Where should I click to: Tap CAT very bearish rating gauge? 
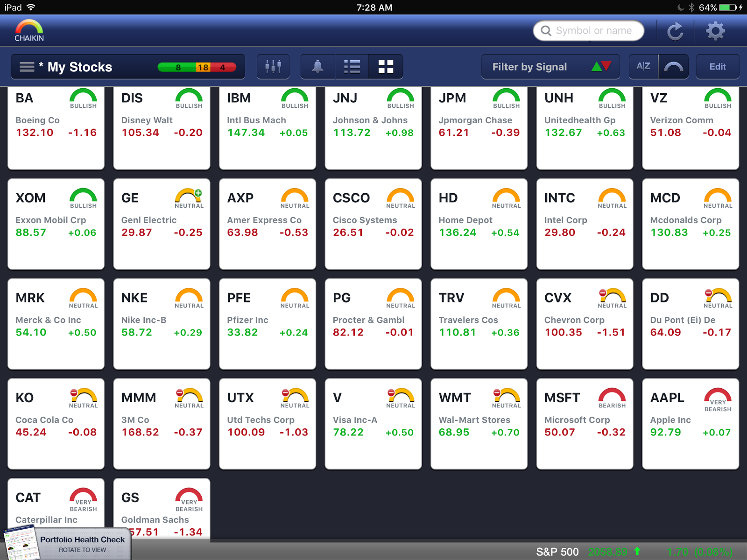[x=83, y=500]
